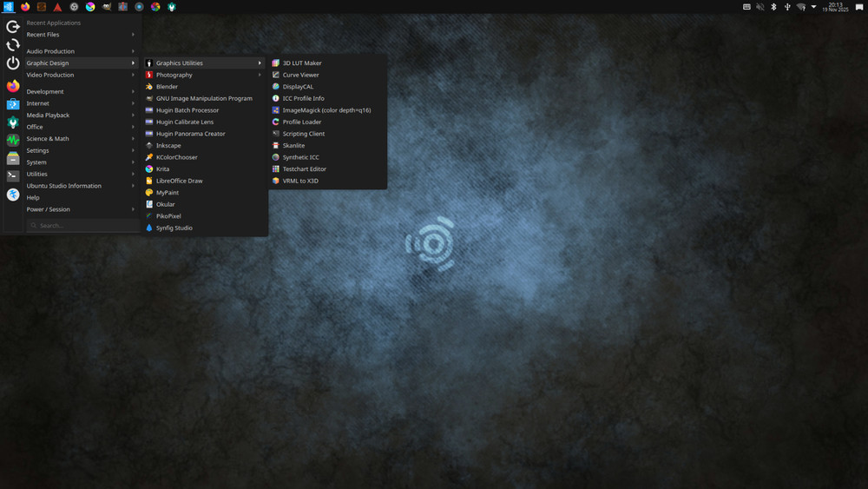Image resolution: width=868 pixels, height=489 pixels.
Task: Open the Settings menu category
Action: pos(81,150)
